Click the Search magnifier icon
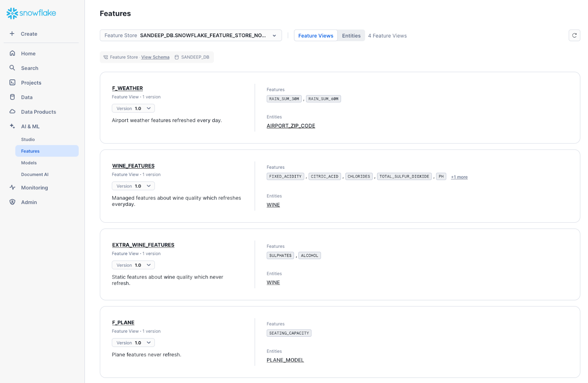Viewport: 588px width, 383px height. tap(12, 68)
